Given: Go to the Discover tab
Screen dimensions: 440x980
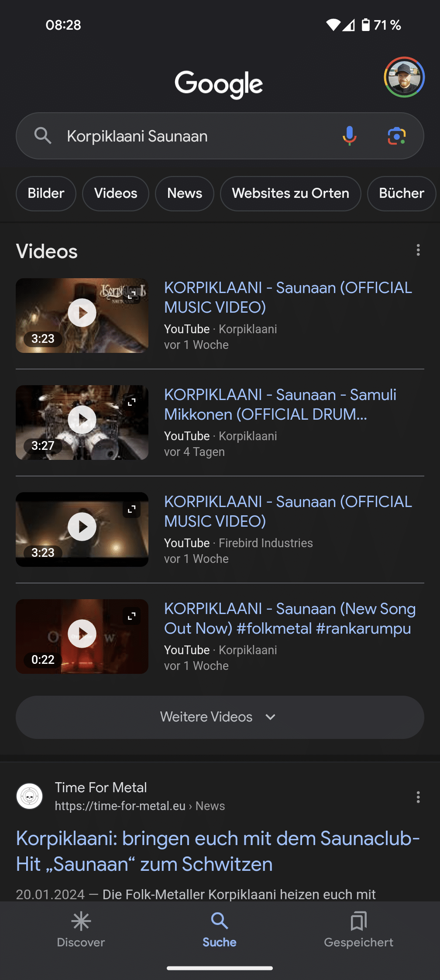Looking at the screenshot, I should tap(81, 930).
